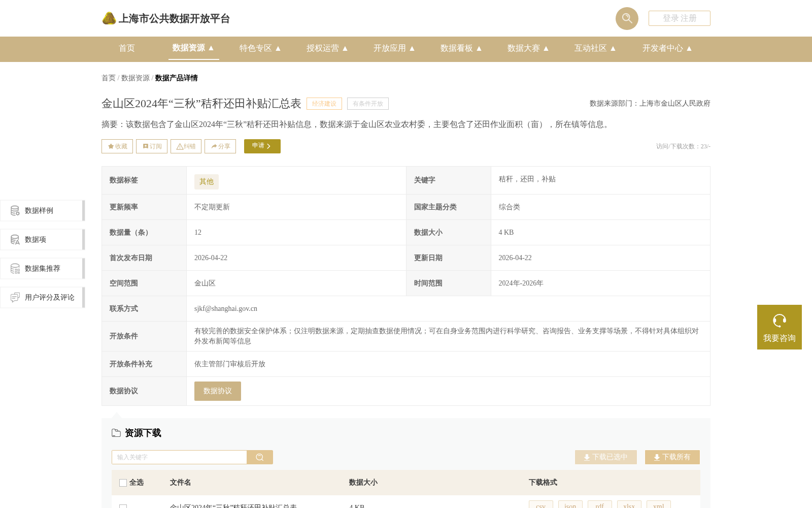Focus the 输入关键字 search field
The width and height of the screenshot is (812, 508).
tap(179, 457)
